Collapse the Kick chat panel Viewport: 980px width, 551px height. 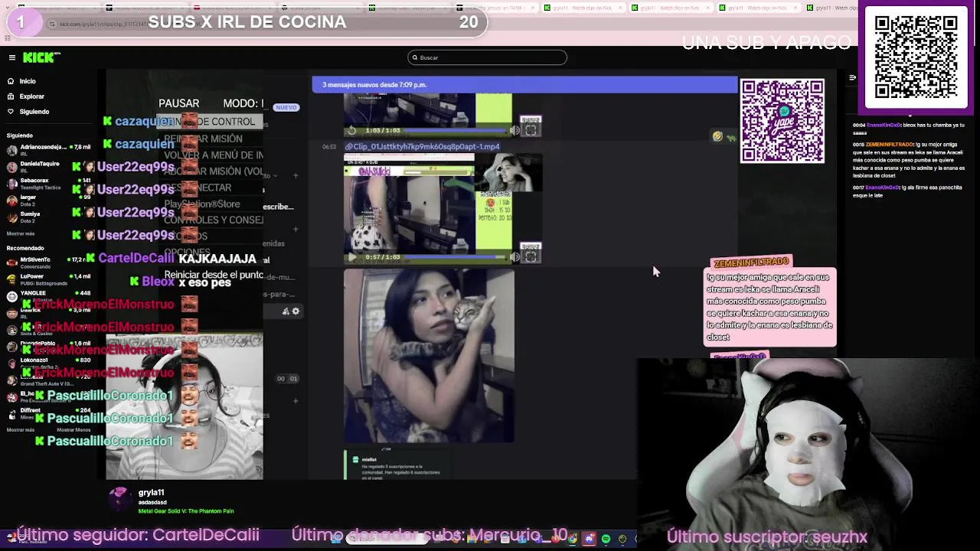(x=852, y=77)
